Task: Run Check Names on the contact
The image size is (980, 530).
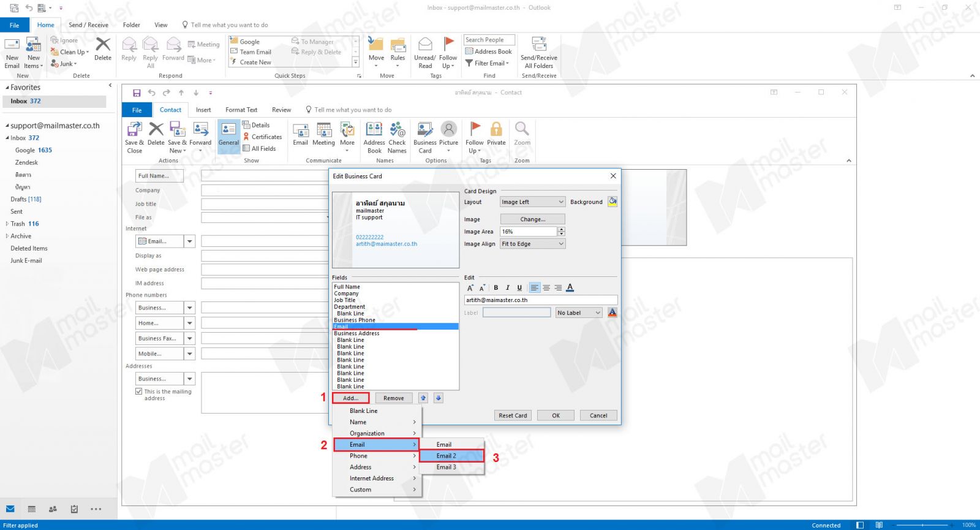Action: [x=397, y=137]
